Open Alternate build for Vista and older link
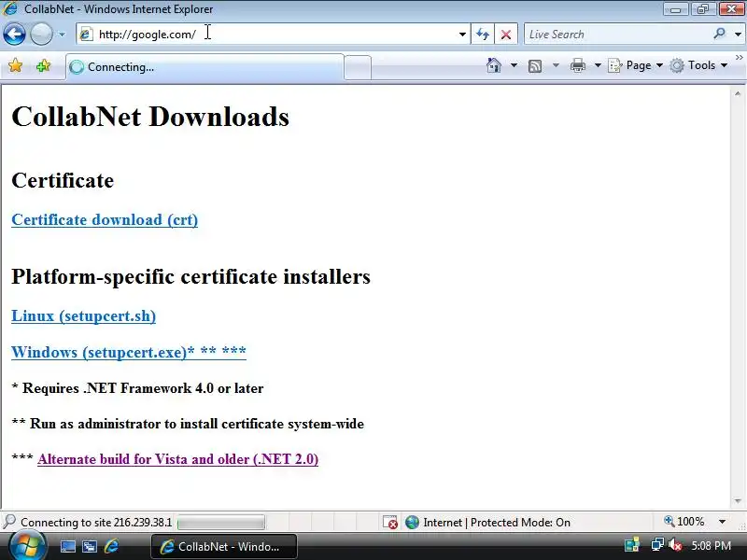Screen dimensions: 747x560 pos(177,459)
